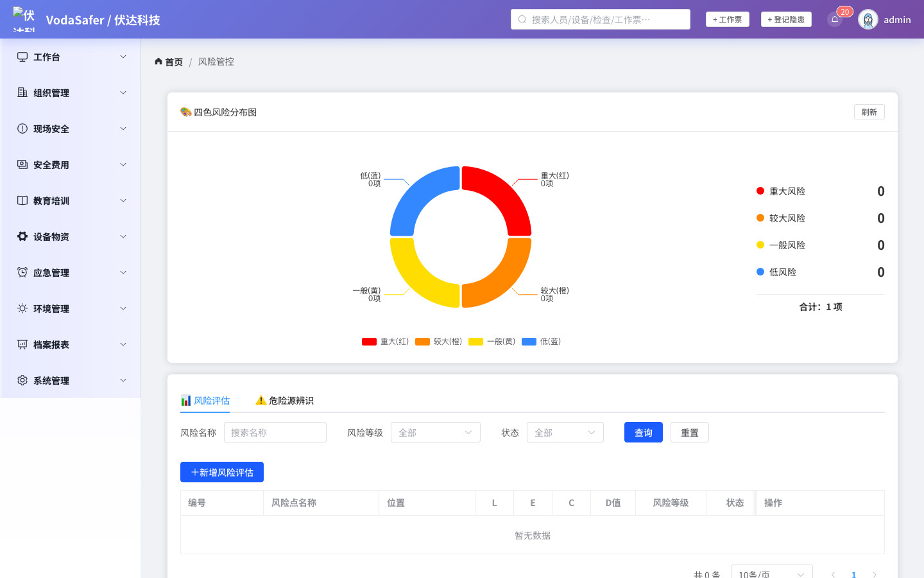Open the 现场安全 menu item
The width and height of the screenshot is (924, 578).
[71, 128]
